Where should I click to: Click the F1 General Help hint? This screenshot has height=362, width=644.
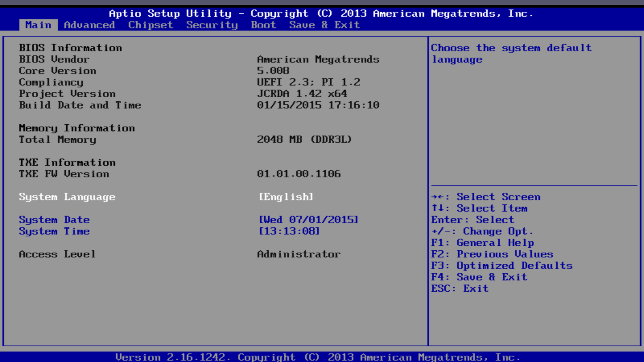482,242
